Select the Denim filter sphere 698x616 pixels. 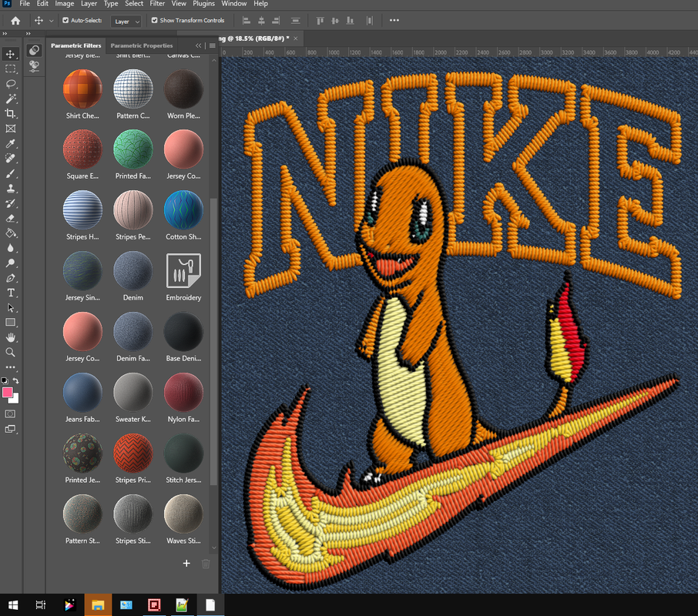point(133,270)
